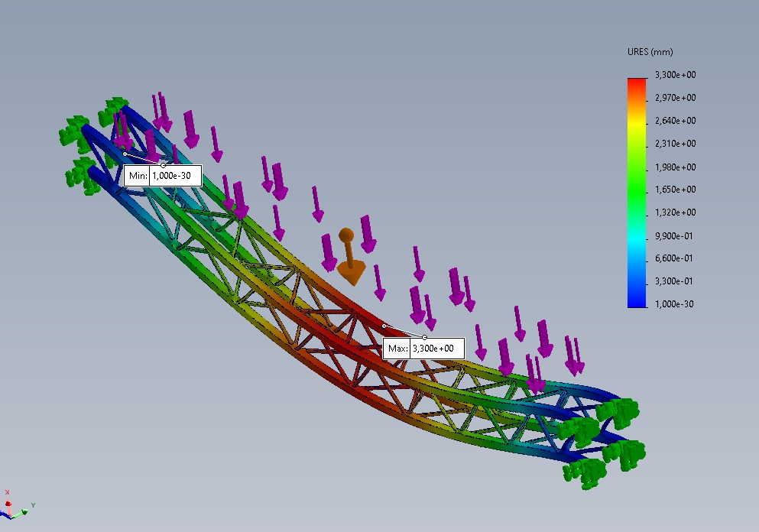This screenshot has width=759, height=532.
Task: Click the Min: 1,000e-30 annotation label
Action: 163,176
